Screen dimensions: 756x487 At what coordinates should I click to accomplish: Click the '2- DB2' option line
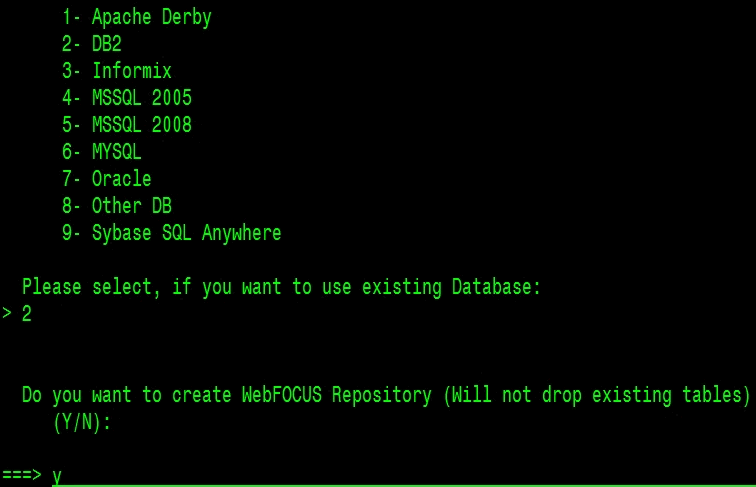92,44
